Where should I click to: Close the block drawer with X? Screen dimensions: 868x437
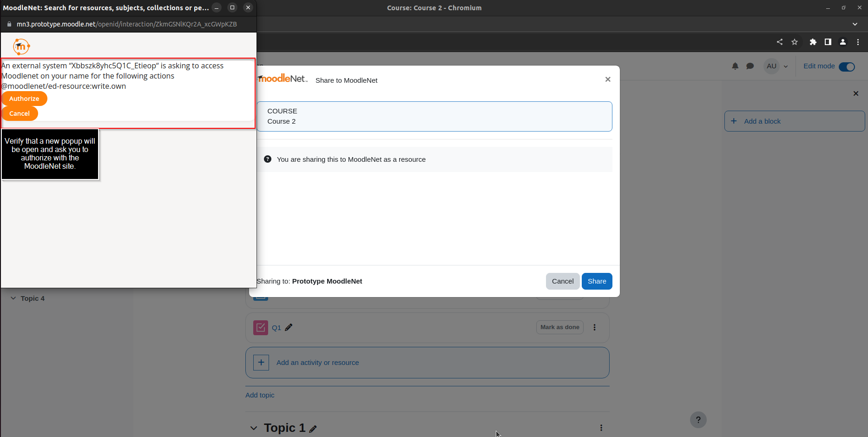856,93
